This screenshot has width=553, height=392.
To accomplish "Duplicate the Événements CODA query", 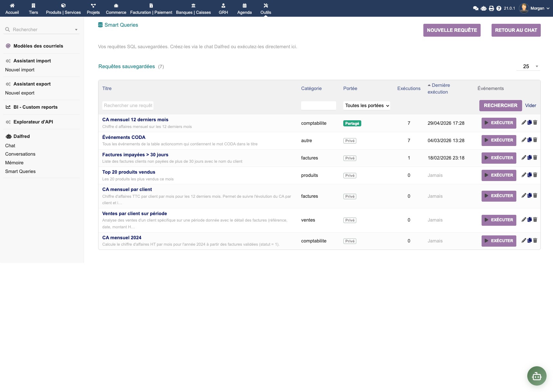I will point(530,140).
